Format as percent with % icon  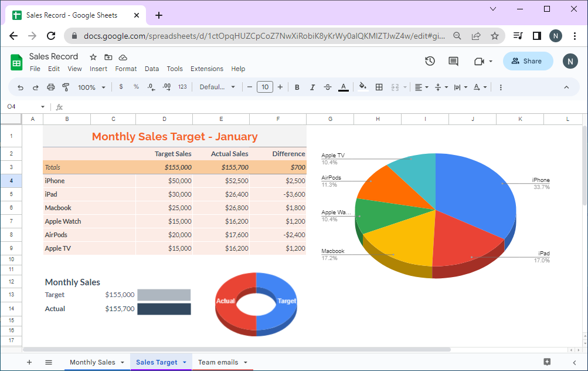[136, 87]
